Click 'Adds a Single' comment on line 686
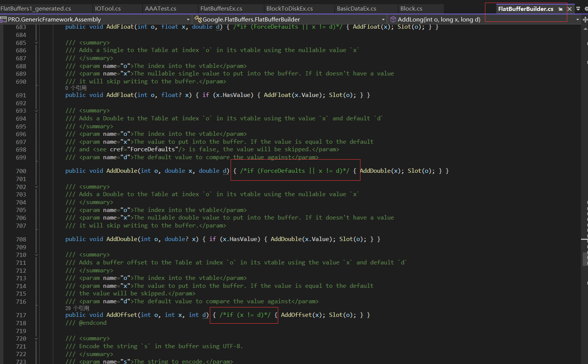Screen dimensions: 588x364 tap(101, 50)
